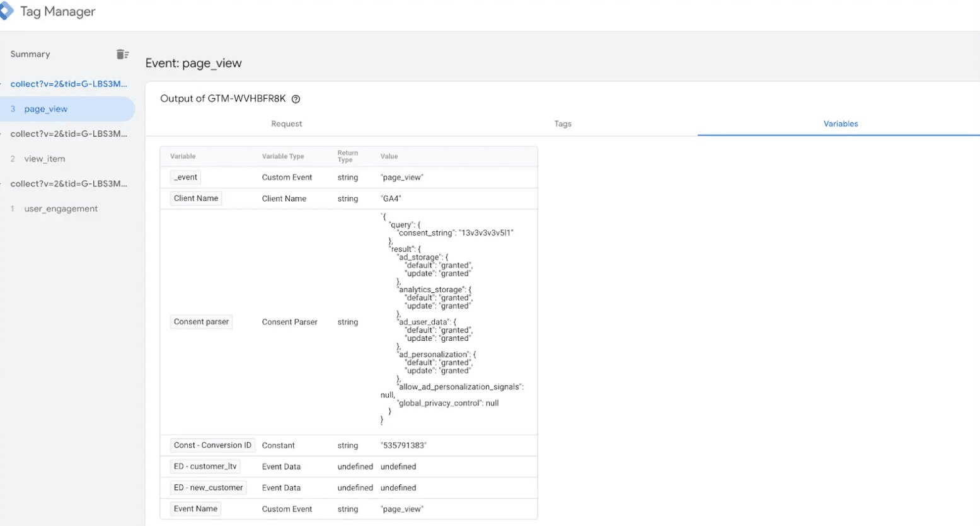Screen dimensions: 980x526
Task: Select the Const - Conversion ID chip
Action: (x=212, y=445)
